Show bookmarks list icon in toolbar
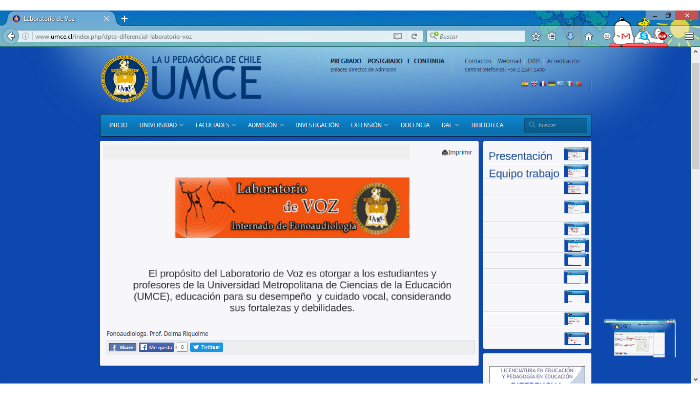This screenshot has width=700, height=394. [552, 37]
